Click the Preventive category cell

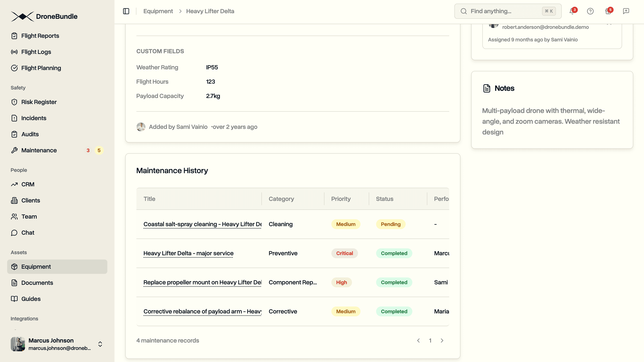[283, 253]
